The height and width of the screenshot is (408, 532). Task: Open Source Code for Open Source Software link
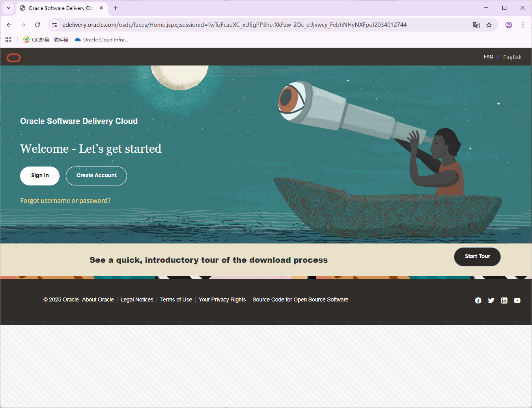pos(301,300)
